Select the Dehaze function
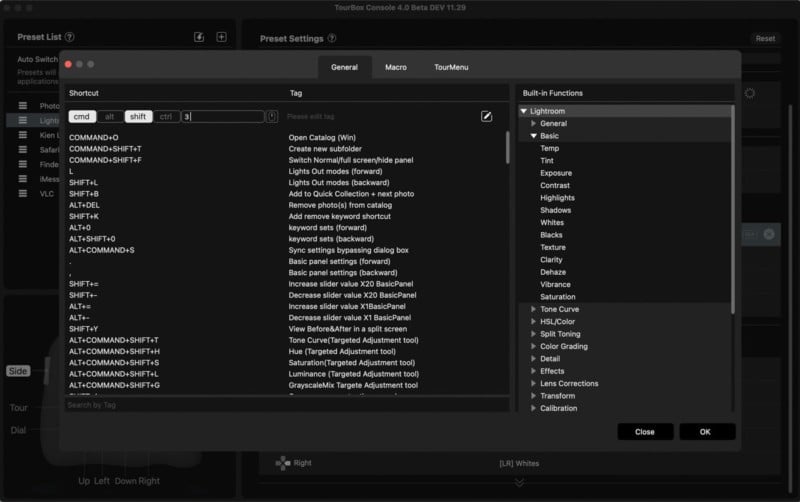The width and height of the screenshot is (800, 502). pyautogui.click(x=553, y=272)
